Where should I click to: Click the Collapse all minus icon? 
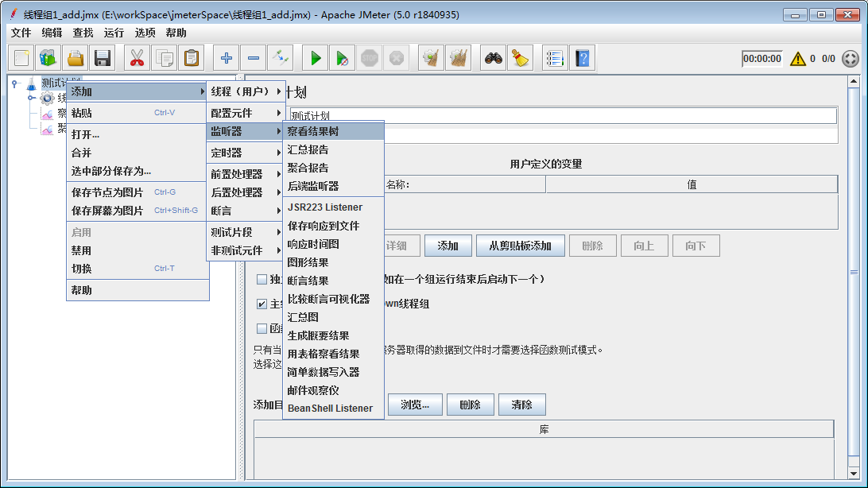253,58
